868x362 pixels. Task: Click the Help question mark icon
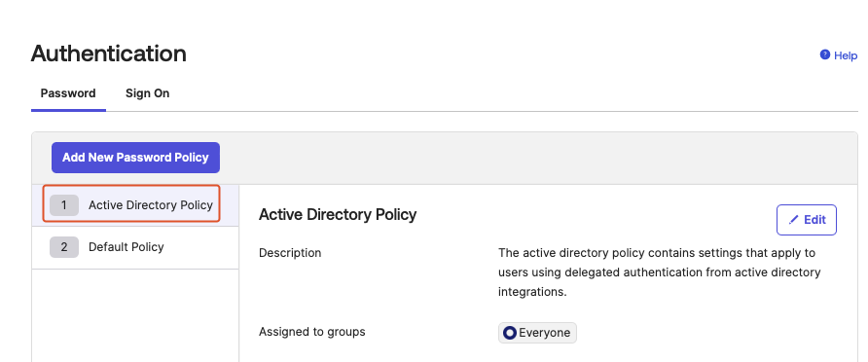coord(825,54)
